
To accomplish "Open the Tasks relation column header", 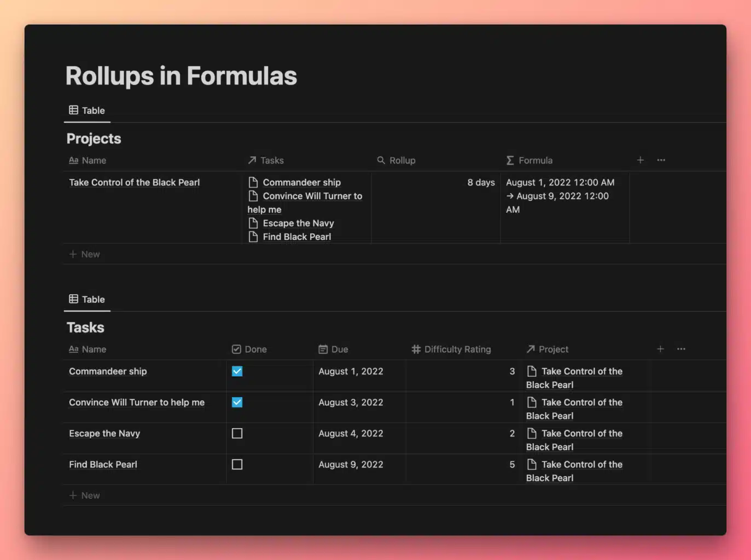I will [266, 160].
